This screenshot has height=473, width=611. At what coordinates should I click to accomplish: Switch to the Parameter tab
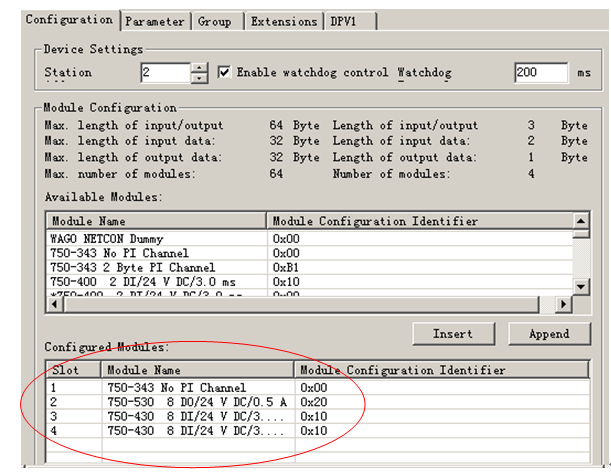[156, 21]
